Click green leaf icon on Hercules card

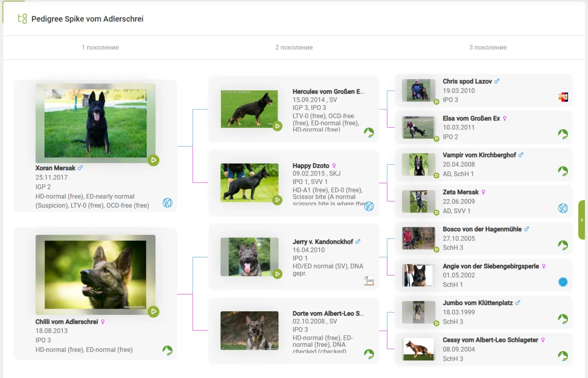pyautogui.click(x=369, y=132)
